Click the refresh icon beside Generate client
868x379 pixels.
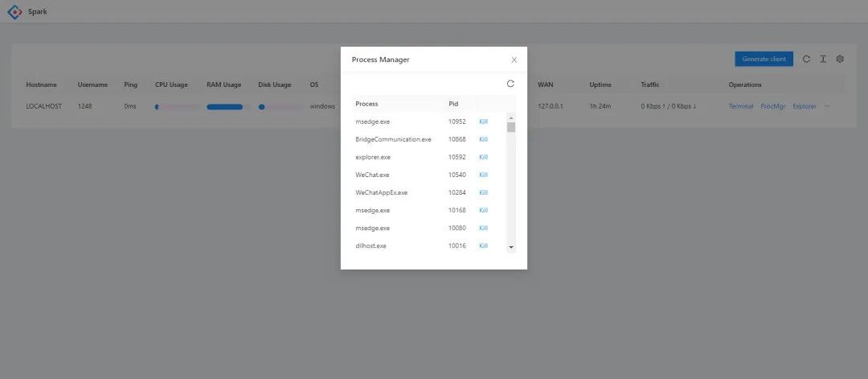point(806,59)
